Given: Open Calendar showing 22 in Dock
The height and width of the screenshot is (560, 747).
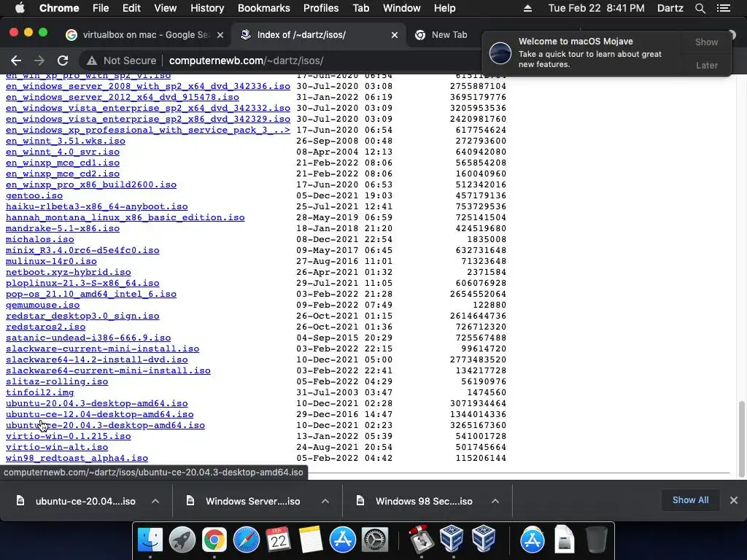Looking at the screenshot, I should 278,540.
